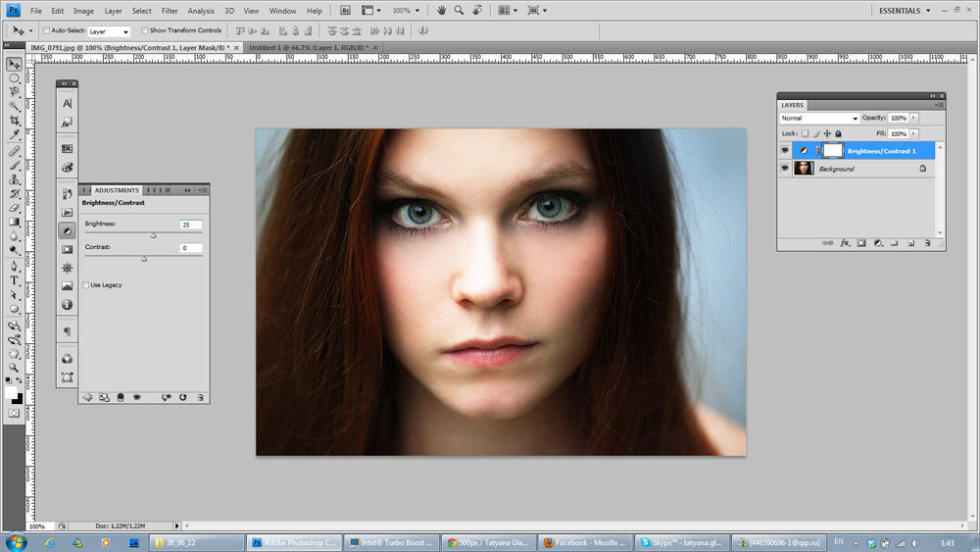This screenshot has height=552, width=980.
Task: Expand the layer Opacity slider arrow
Action: point(914,119)
